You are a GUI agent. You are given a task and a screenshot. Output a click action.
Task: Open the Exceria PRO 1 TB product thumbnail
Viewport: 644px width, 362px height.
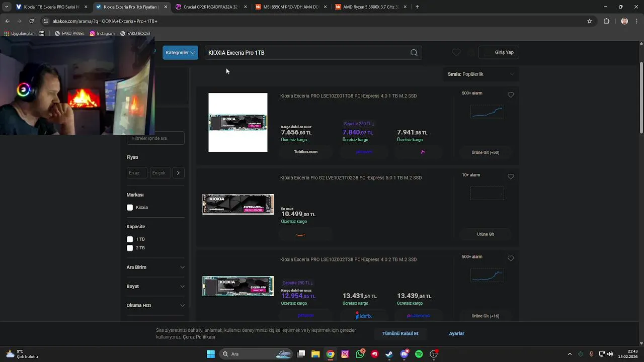(238, 123)
